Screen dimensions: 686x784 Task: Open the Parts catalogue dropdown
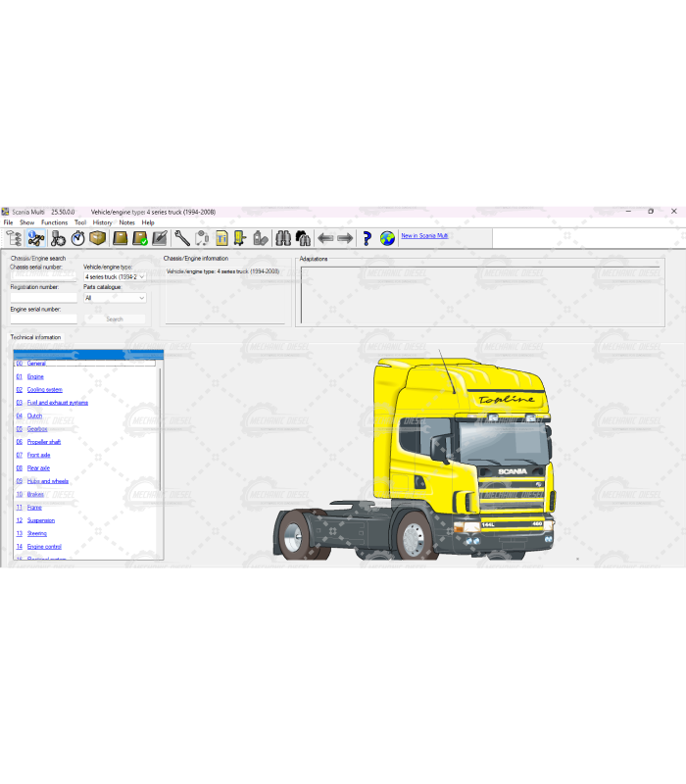pyautogui.click(x=142, y=298)
